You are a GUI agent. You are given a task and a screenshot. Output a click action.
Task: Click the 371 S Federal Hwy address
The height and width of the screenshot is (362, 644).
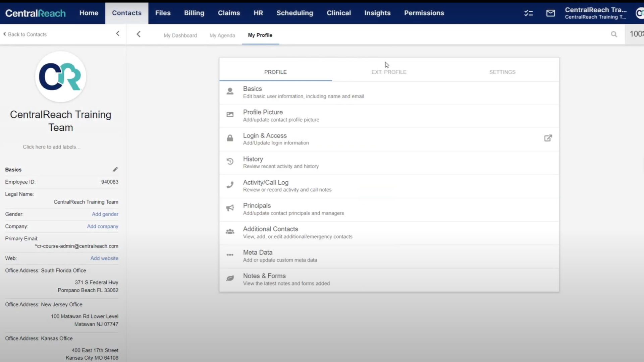(97, 283)
